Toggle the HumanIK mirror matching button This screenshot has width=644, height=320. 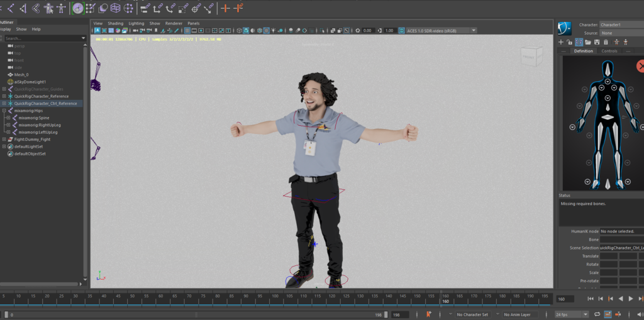(579, 42)
